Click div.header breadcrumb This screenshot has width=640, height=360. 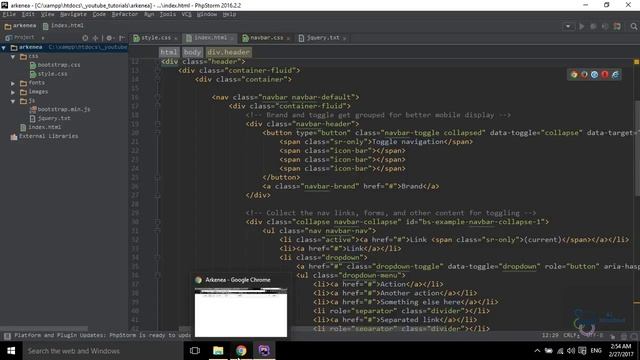tap(228, 52)
